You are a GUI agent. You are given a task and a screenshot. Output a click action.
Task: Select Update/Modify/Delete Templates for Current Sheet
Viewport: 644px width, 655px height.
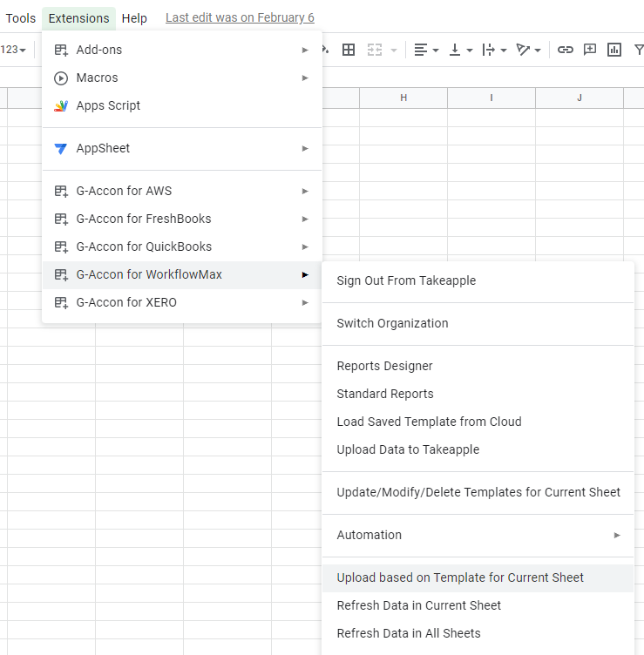point(478,492)
